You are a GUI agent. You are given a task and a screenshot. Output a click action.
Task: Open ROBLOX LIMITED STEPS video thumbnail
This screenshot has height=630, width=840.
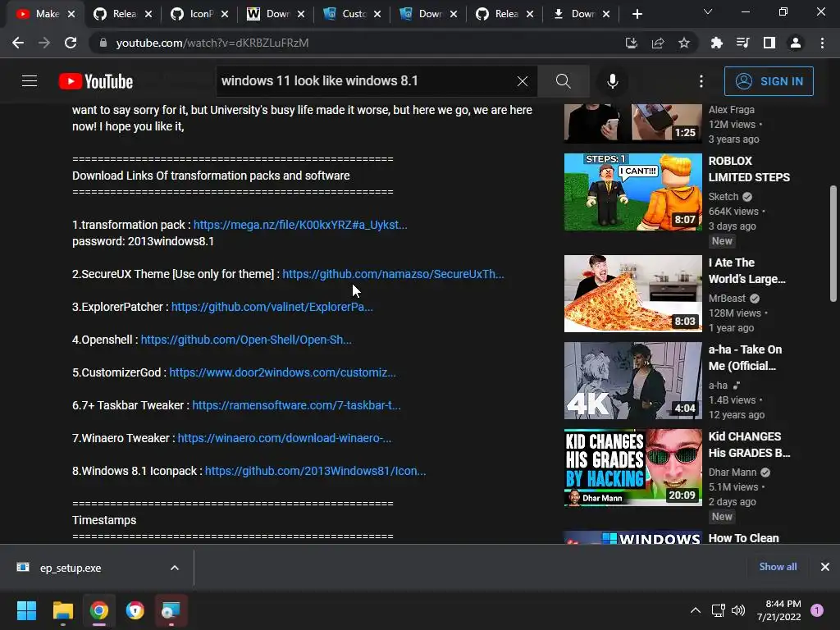point(632,192)
